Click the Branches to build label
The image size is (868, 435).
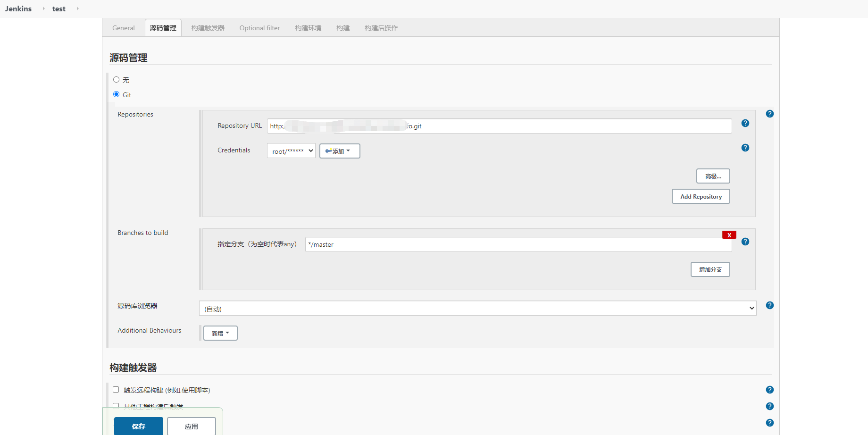(x=143, y=233)
